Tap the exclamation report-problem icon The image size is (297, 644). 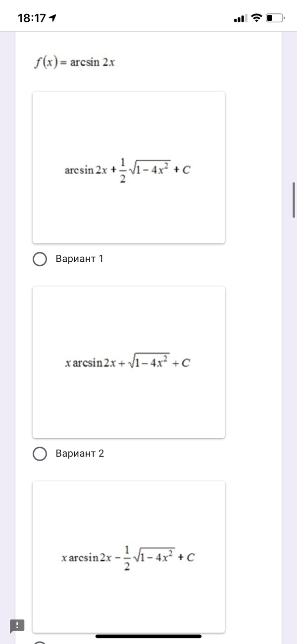17,625
